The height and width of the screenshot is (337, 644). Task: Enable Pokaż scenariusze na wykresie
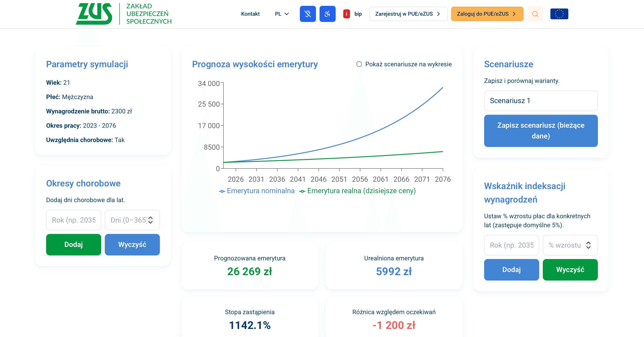point(359,64)
